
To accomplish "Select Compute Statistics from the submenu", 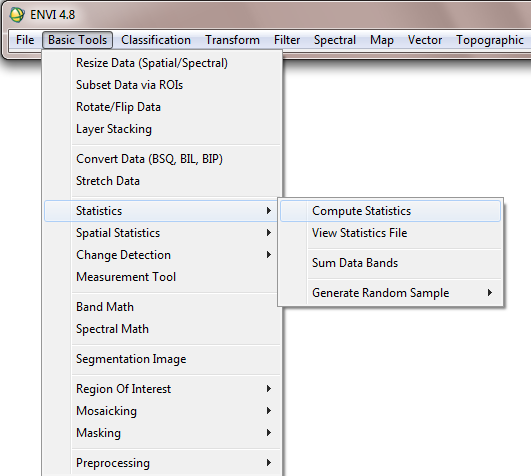I will tap(390, 211).
